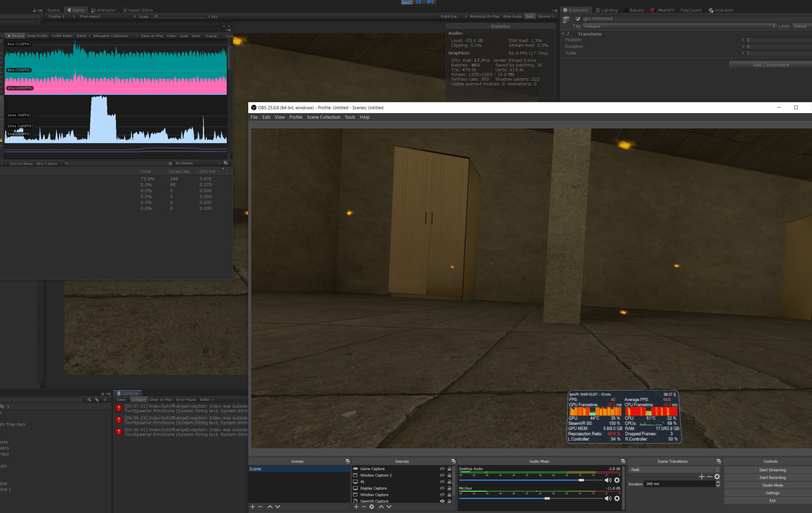Mute Desktop Audio with speaker icon
The height and width of the screenshot is (513, 812).
(608, 480)
